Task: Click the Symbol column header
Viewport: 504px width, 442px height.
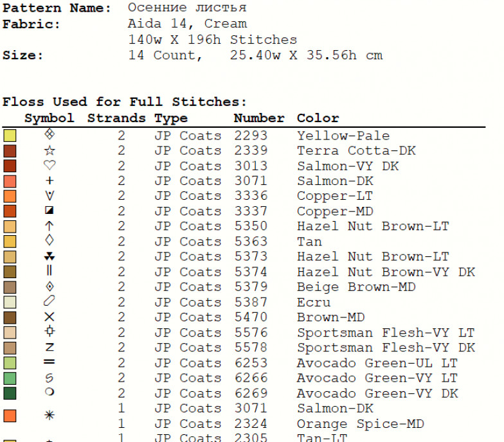Action: 50,118
